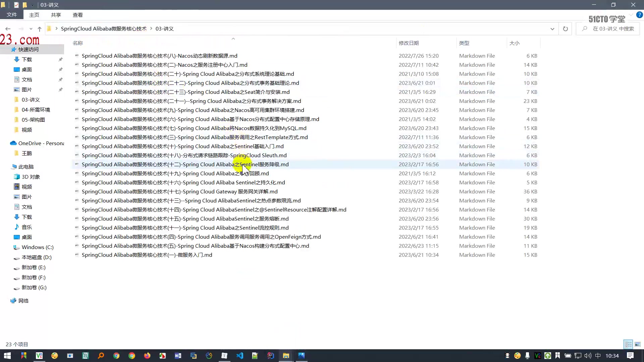Click the microphone tray icon
The height and width of the screenshot is (362, 644).
(x=527, y=356)
